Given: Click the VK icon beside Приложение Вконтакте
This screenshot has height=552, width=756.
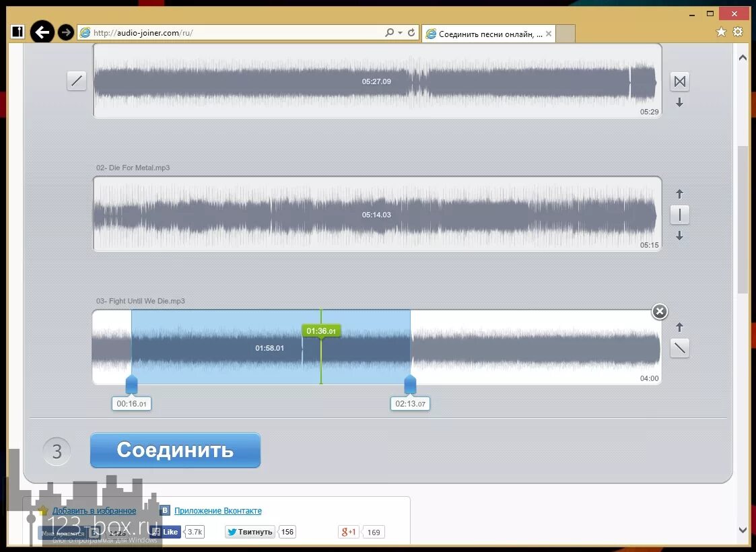Looking at the screenshot, I should (x=165, y=510).
